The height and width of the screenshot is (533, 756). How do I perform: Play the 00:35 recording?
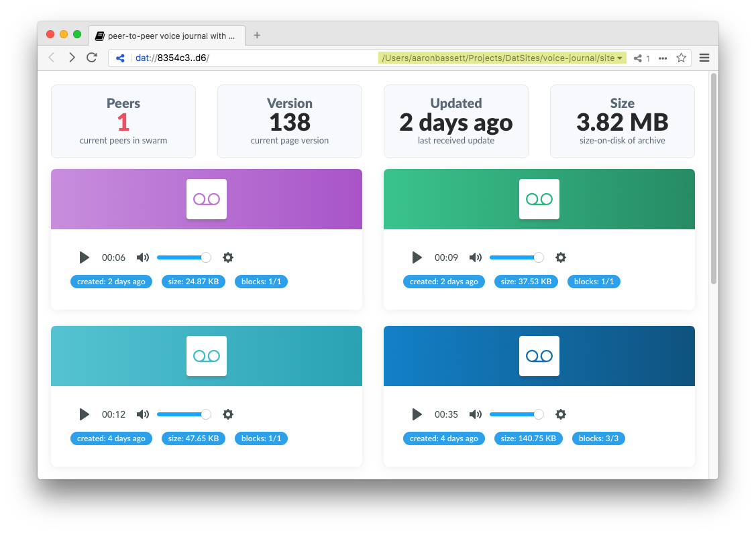pyautogui.click(x=417, y=414)
